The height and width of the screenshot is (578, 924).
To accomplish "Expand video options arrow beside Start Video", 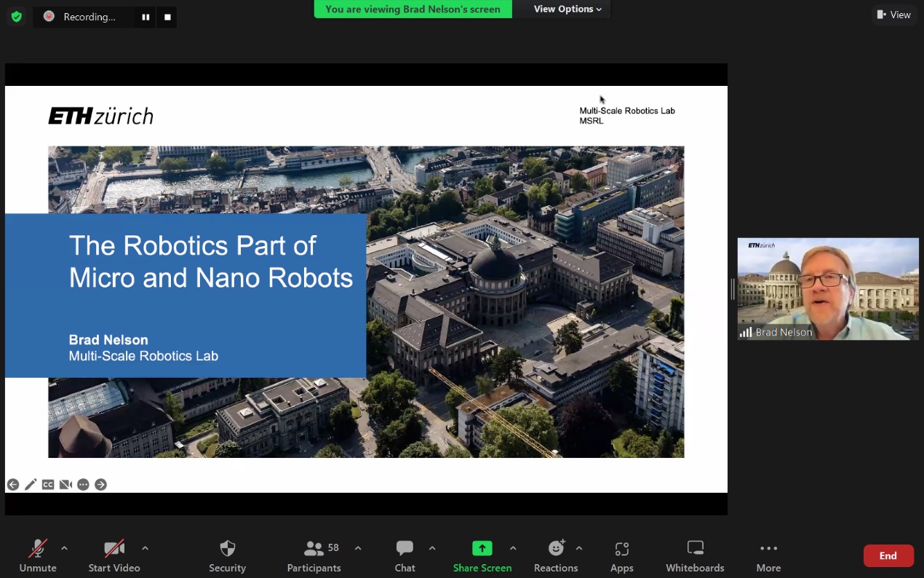I will click(x=145, y=548).
